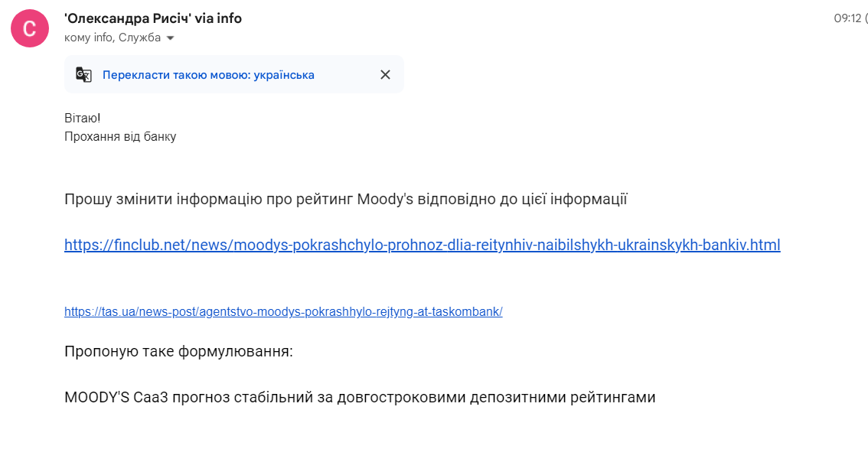
Task: Click the pink sender avatar with letter C
Action: (30, 28)
